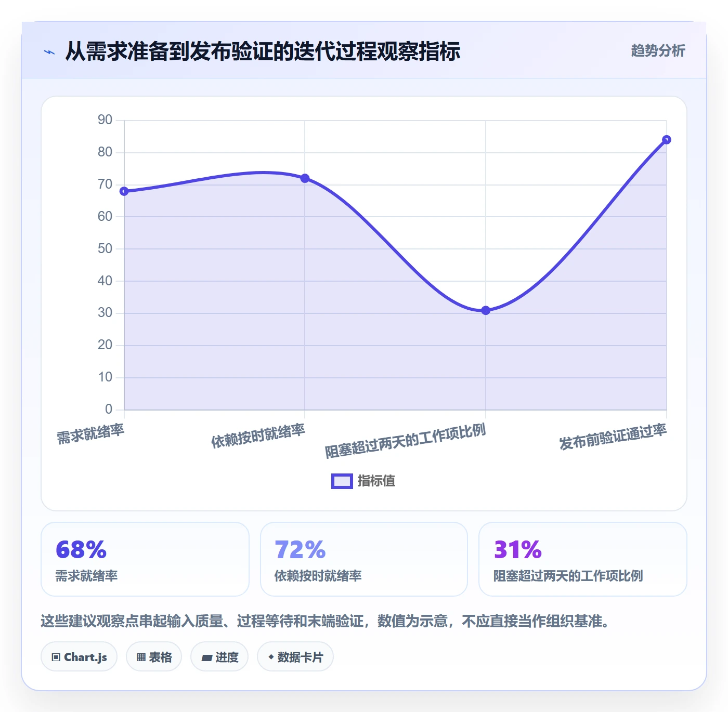Screen dimensions: 728x712
Task: Select the Chart.js tag
Action: [79, 657]
